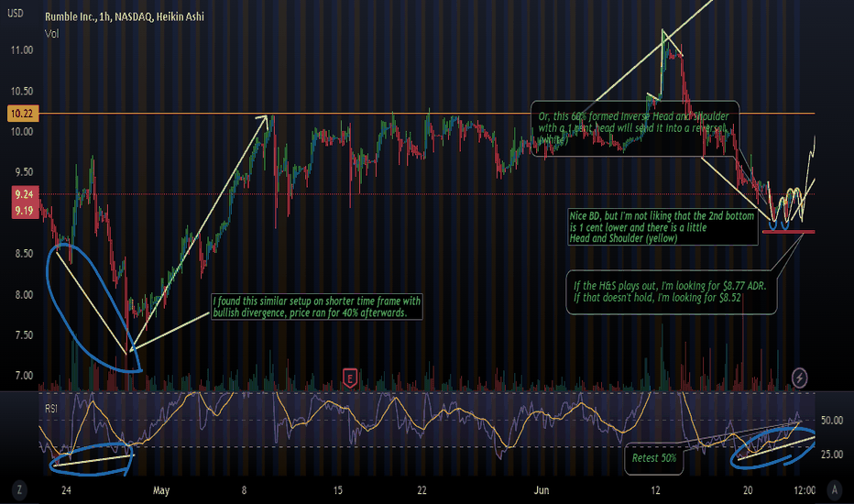Click the '20' date on time axis
Screen dimensions: 854x504
(x=748, y=490)
